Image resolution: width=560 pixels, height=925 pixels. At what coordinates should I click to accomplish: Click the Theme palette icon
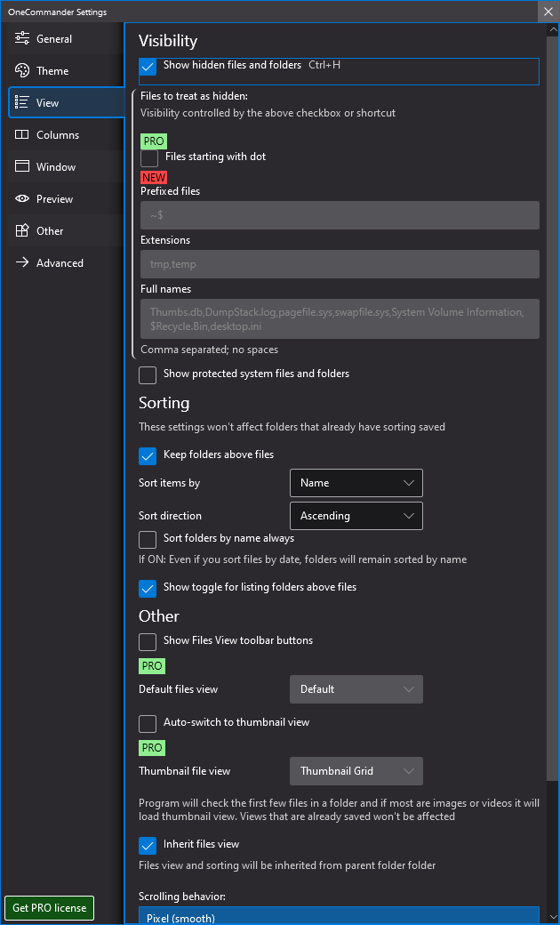22,71
